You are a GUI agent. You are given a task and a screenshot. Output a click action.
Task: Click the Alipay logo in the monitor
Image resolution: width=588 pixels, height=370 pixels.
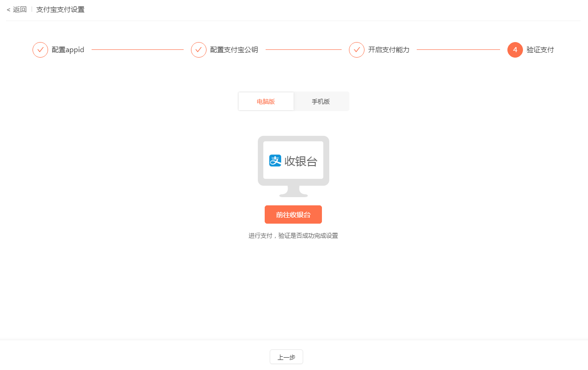(275, 161)
